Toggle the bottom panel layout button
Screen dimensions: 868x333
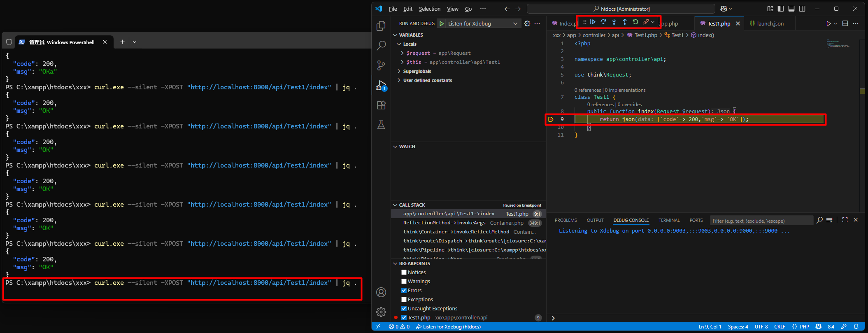click(791, 9)
